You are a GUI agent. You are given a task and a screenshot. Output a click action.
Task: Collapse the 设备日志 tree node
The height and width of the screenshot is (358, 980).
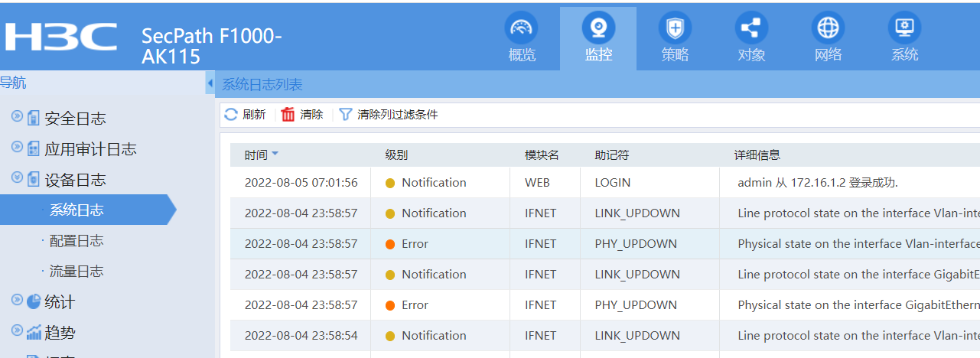pos(17,178)
